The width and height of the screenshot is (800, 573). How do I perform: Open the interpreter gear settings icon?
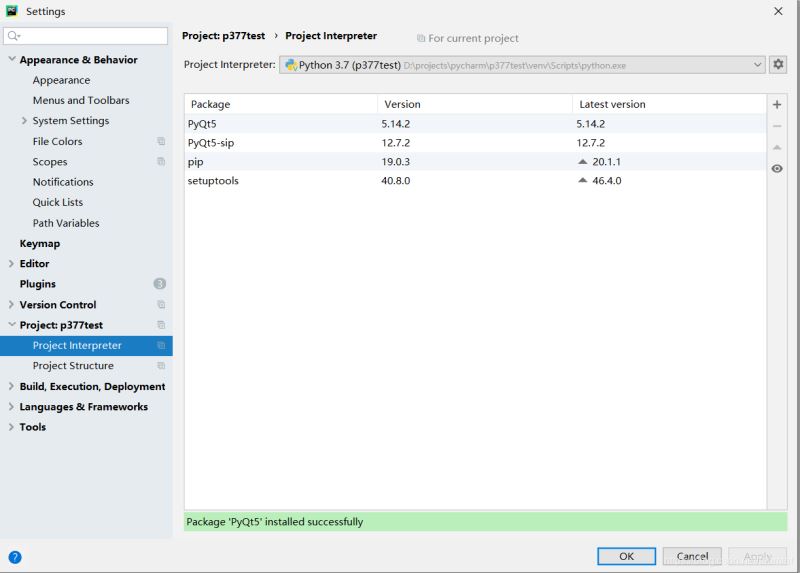(778, 64)
